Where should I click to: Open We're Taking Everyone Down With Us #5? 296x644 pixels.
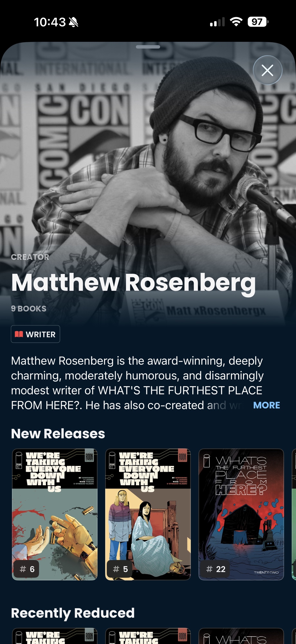pos(148,514)
